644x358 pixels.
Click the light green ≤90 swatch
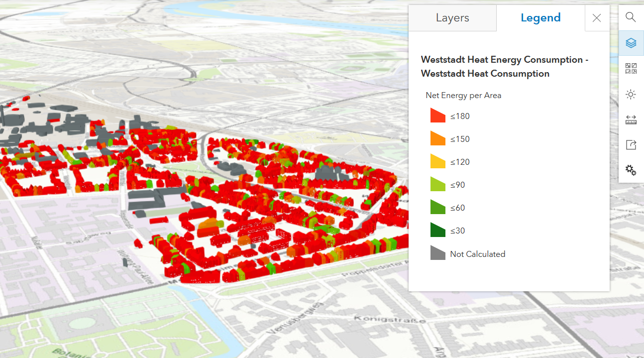437,185
